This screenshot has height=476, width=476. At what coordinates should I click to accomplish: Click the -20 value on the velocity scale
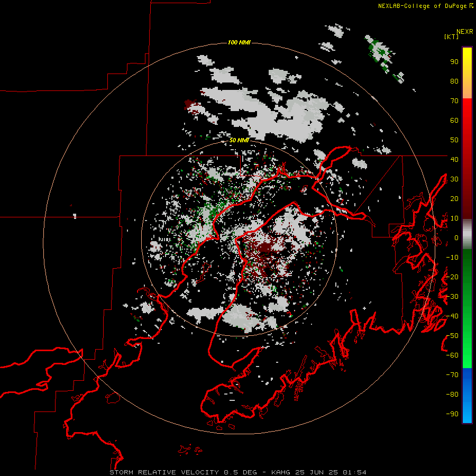452,277
